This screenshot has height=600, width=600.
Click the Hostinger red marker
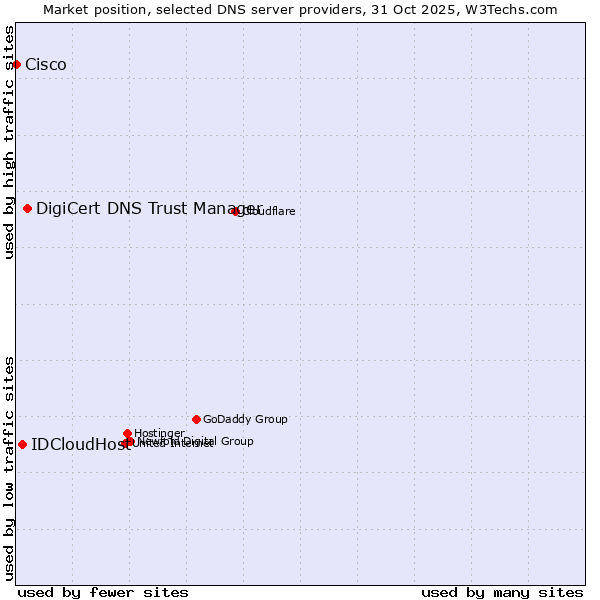click(x=127, y=433)
